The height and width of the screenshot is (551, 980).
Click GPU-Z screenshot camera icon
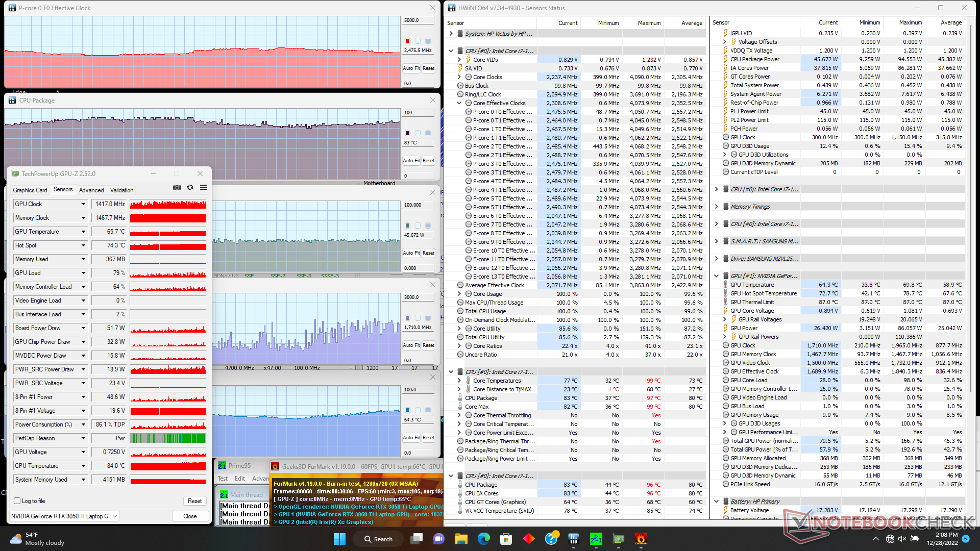pos(177,188)
